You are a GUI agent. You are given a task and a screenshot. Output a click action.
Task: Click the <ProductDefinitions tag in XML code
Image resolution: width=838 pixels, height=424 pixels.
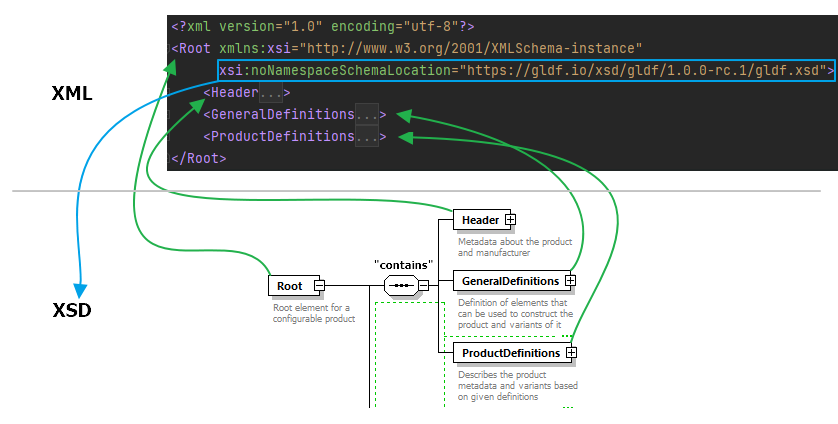point(278,136)
